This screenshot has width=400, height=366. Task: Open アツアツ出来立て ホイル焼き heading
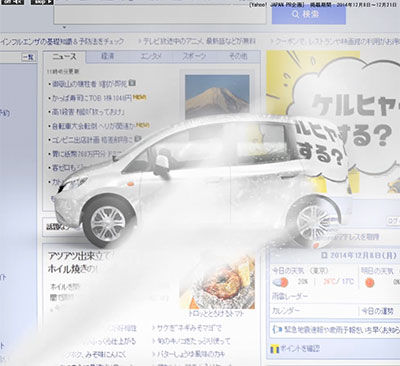tap(78, 263)
